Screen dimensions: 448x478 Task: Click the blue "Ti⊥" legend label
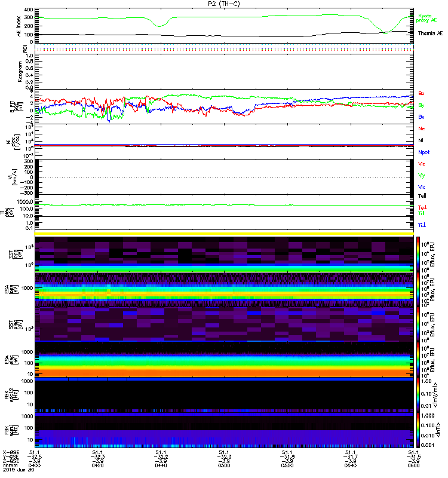422,225
